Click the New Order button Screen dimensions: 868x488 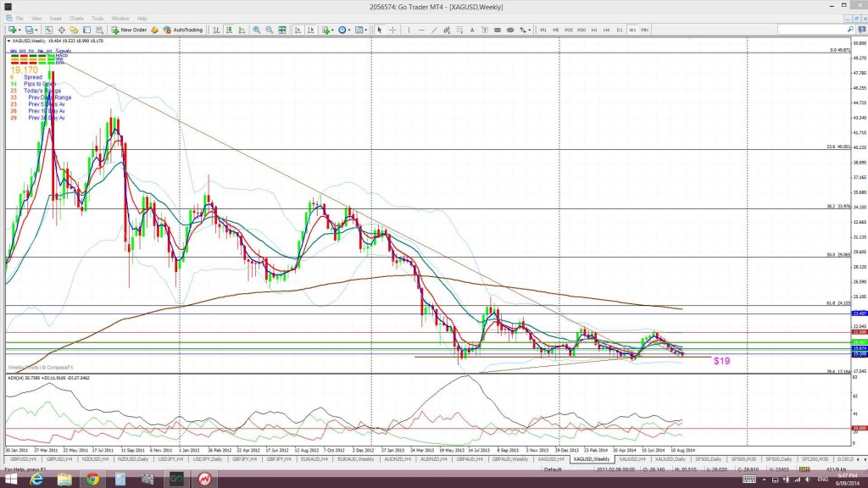[x=129, y=30]
